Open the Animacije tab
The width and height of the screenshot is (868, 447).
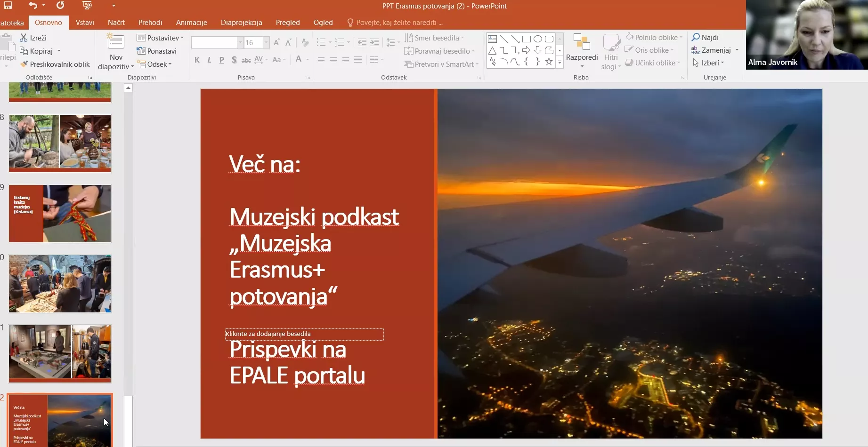[x=192, y=23]
